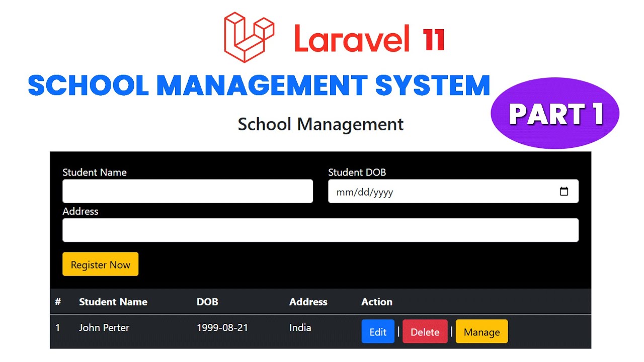The height and width of the screenshot is (362, 644).
Task: Click the Register Now button
Action: pos(100,264)
